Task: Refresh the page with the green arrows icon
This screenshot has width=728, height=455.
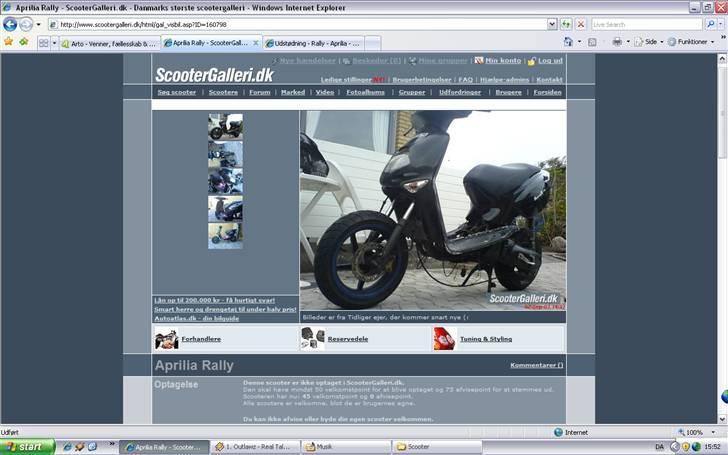Action: tap(566, 24)
